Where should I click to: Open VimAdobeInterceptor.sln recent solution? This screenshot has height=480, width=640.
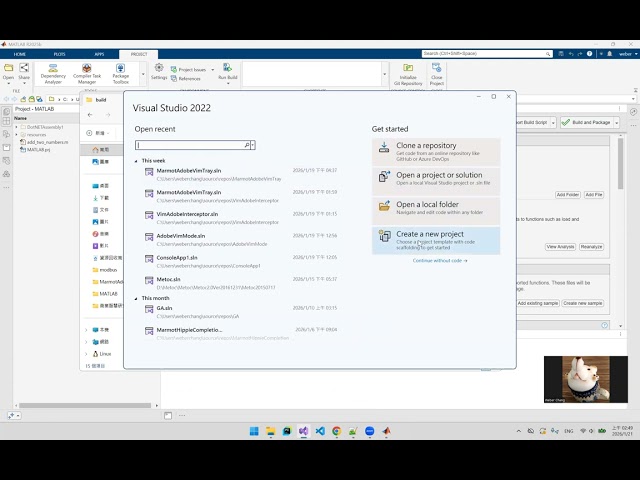coord(241,218)
